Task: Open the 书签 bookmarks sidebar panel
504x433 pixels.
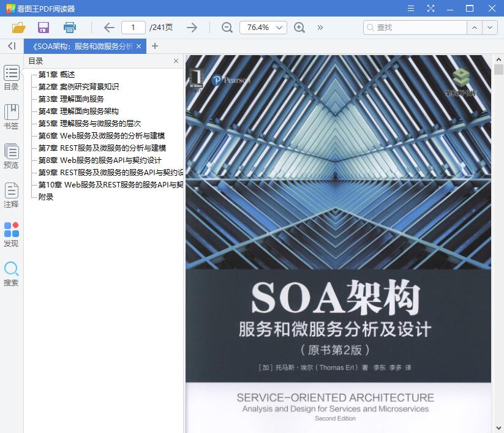Action: click(x=11, y=117)
